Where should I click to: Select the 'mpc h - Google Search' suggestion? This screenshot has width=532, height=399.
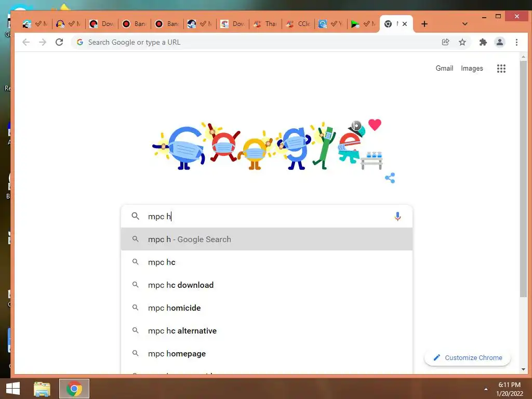pyautogui.click(x=267, y=239)
